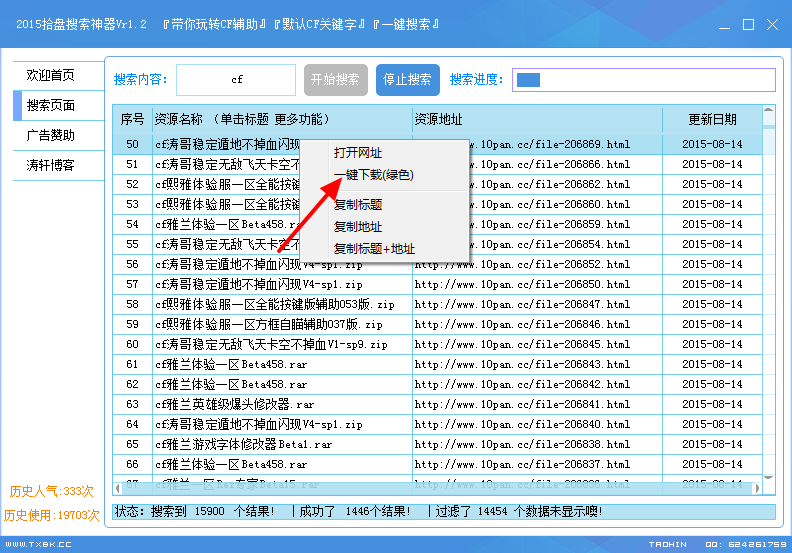Image resolution: width=792 pixels, height=553 pixels.
Task: Click the WWW.TXBK.CC footer link
Action: point(38,544)
